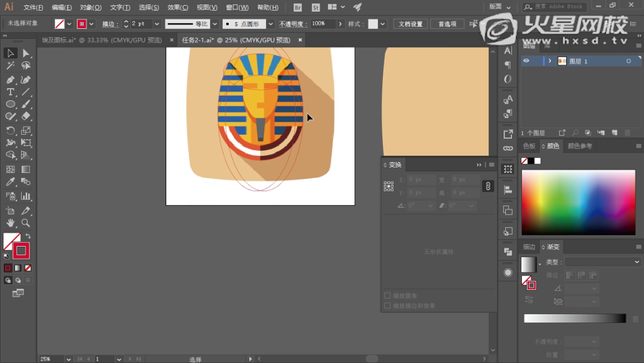The image size is (644, 363).
Task: Click the 首选项 button
Action: pyautogui.click(x=447, y=24)
